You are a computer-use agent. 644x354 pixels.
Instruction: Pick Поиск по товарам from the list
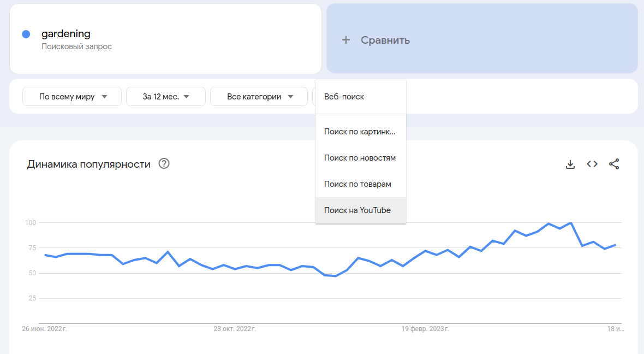357,184
